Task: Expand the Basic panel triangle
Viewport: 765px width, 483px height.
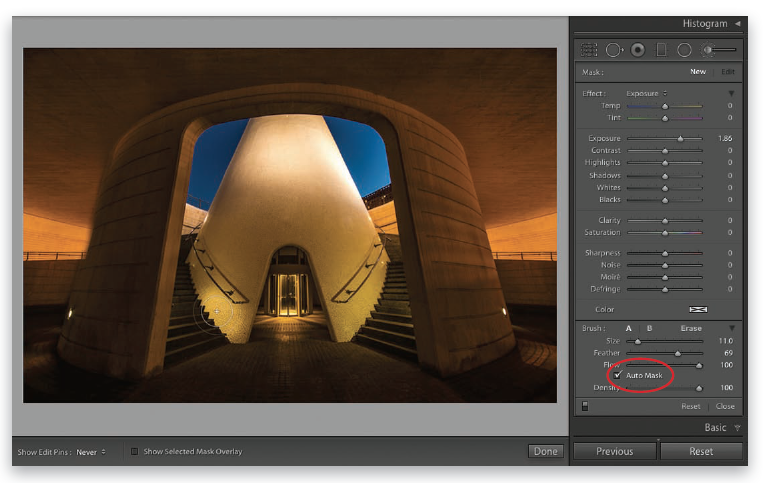Action: pyautogui.click(x=737, y=428)
